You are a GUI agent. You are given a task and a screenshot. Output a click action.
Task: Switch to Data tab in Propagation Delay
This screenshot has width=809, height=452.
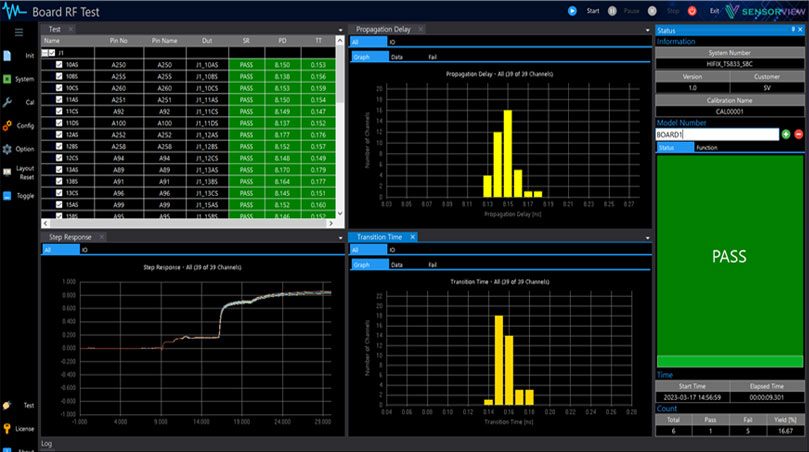[x=397, y=57]
